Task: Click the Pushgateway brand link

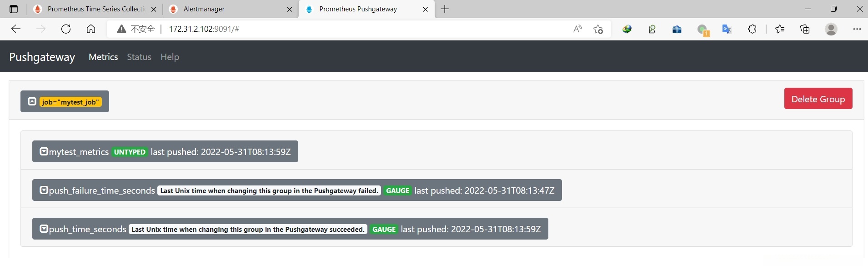Action: 42,57
